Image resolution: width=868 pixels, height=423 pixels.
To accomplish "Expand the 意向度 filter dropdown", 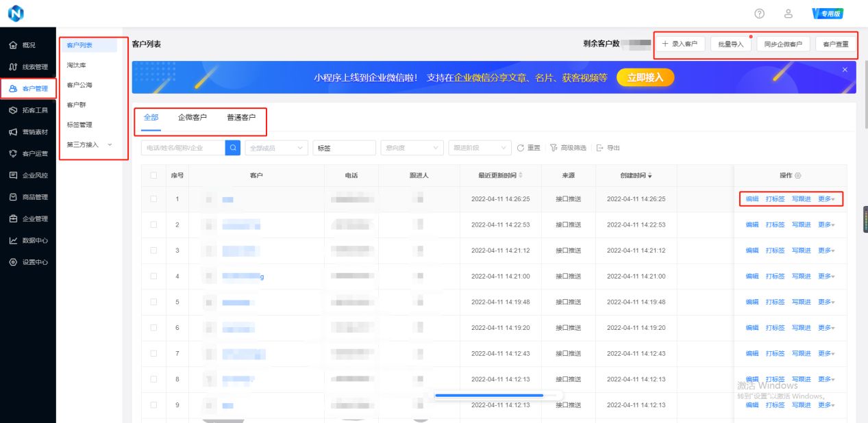I will click(412, 148).
